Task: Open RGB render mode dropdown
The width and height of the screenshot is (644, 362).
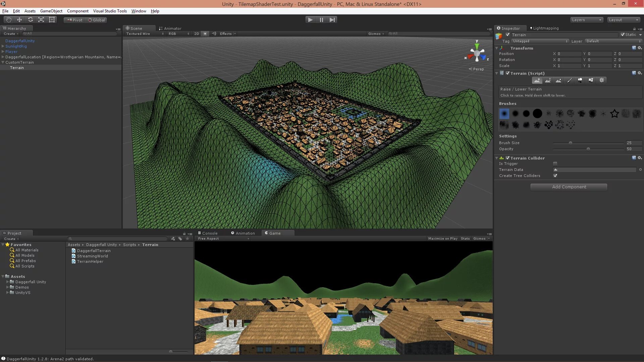Action: (179, 34)
